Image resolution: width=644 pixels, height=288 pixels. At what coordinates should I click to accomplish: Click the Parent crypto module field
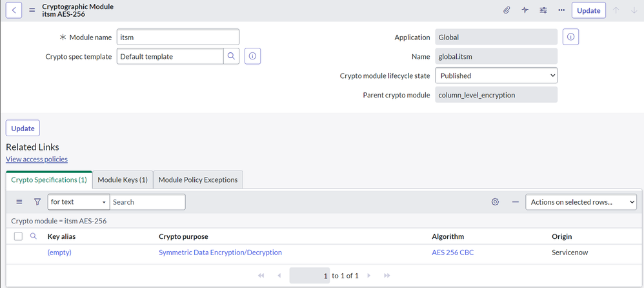pos(496,95)
